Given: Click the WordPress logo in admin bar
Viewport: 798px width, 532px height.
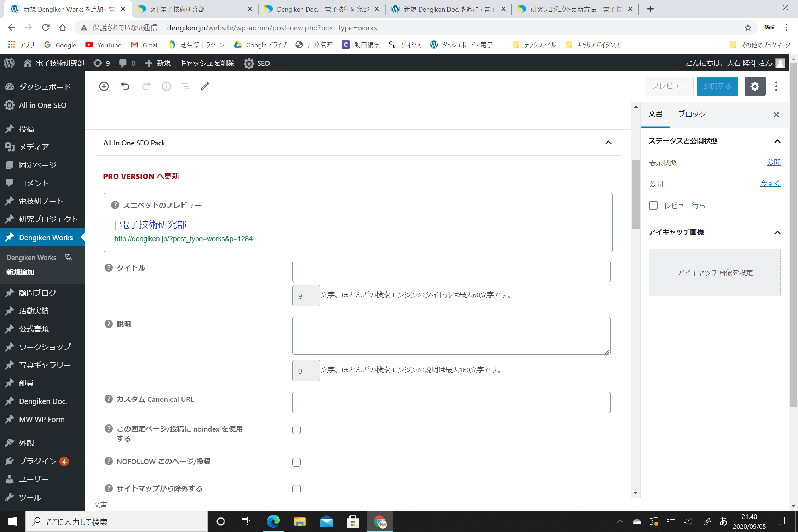Looking at the screenshot, I should pos(9,63).
